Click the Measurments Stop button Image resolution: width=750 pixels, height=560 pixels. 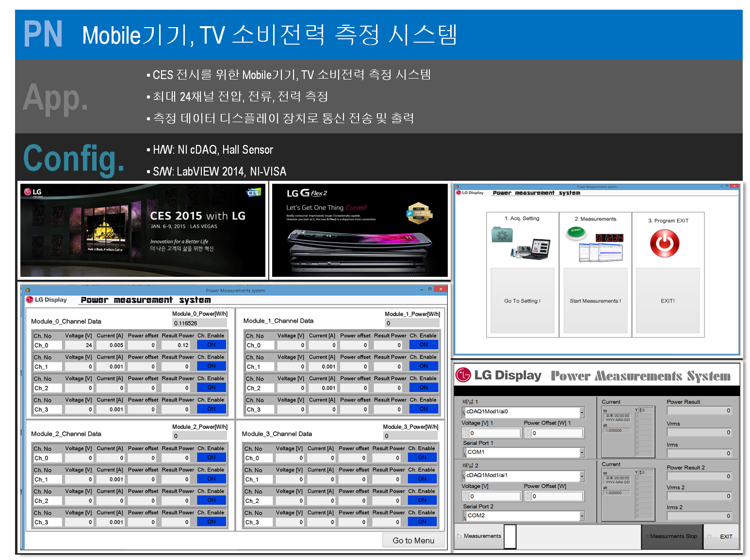tap(672, 536)
